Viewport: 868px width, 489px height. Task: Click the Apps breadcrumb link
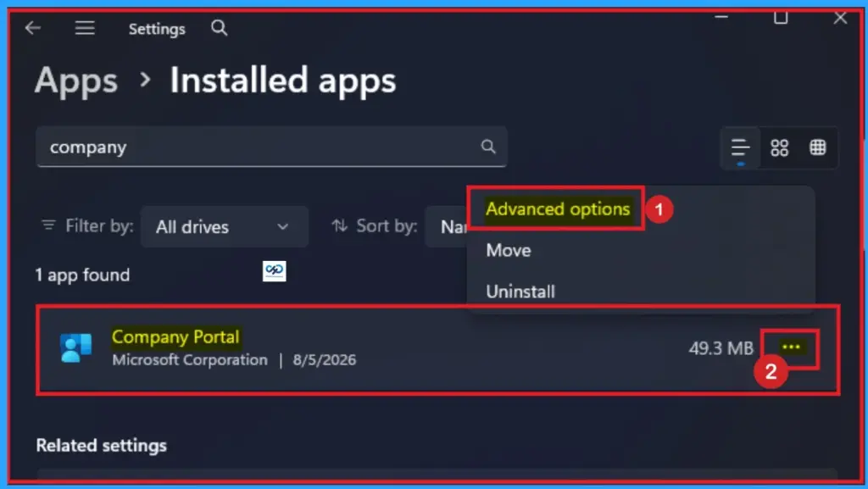pos(76,81)
